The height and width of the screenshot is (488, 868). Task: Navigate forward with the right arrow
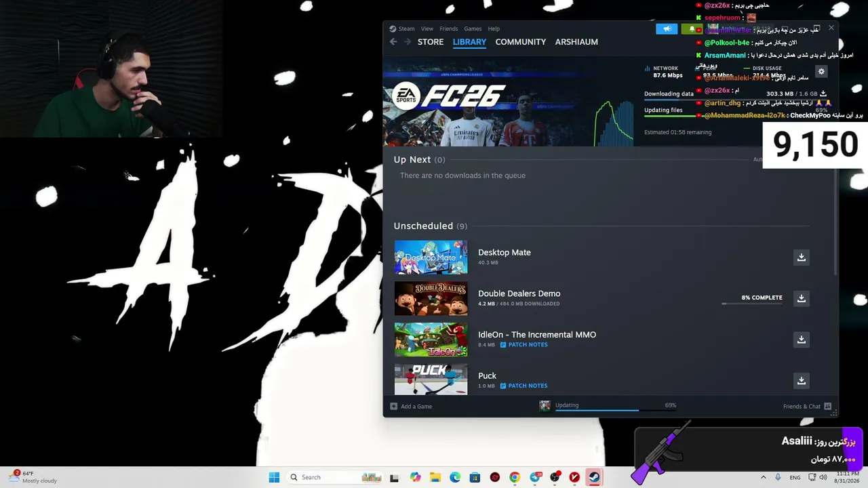(x=407, y=42)
